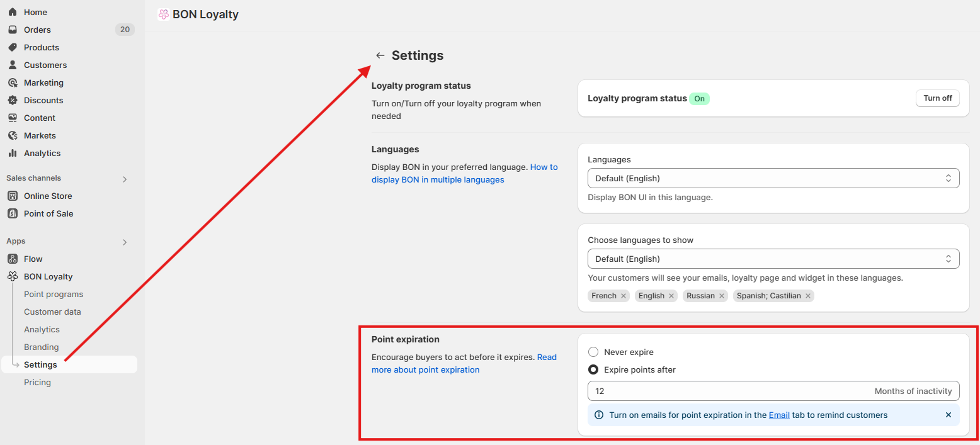Open the Discounts page

[x=43, y=100]
